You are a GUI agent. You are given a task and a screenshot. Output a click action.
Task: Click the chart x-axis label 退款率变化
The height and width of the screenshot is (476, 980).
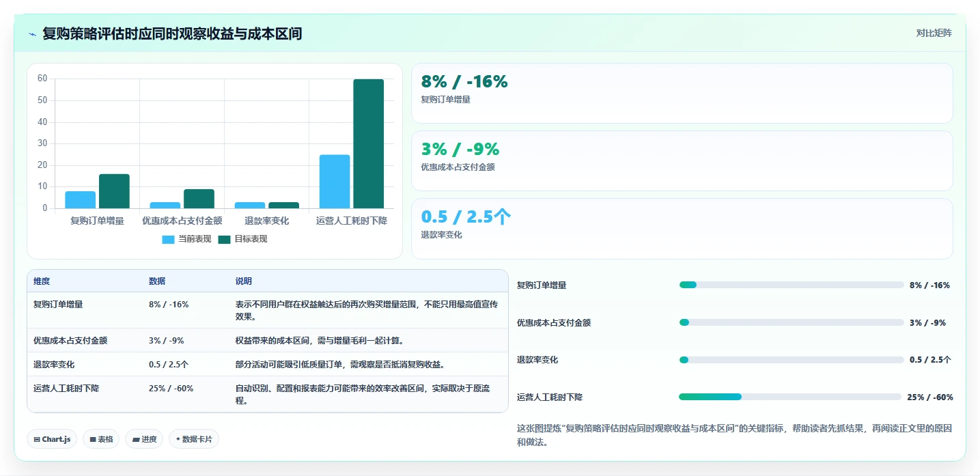[x=266, y=221]
